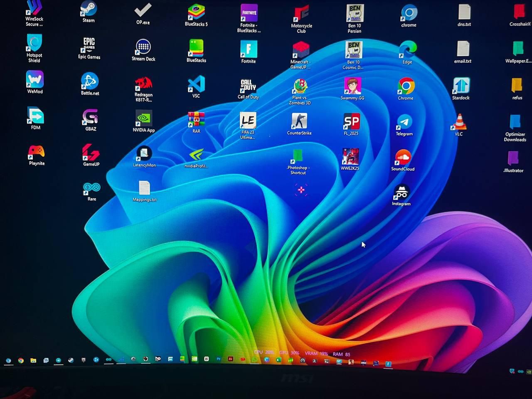This screenshot has width=532, height=399.
Task: Open the Fortnite icon with white F
Action: pyautogui.click(x=249, y=52)
